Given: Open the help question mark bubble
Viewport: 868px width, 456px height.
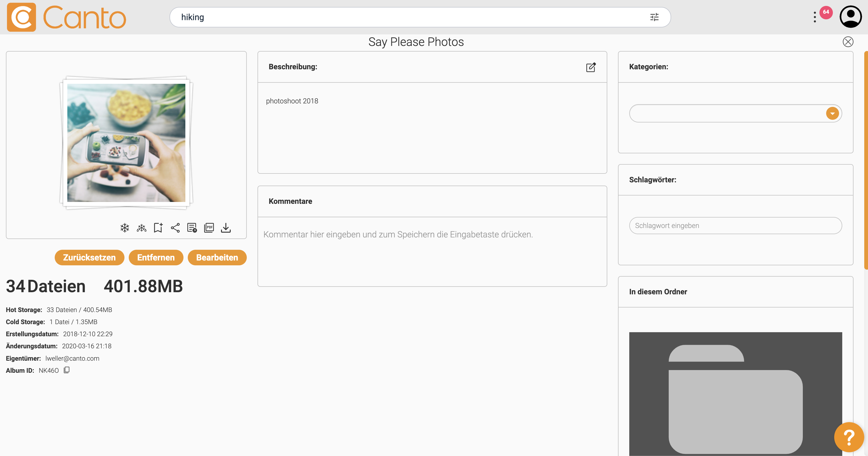Looking at the screenshot, I should coord(849,437).
